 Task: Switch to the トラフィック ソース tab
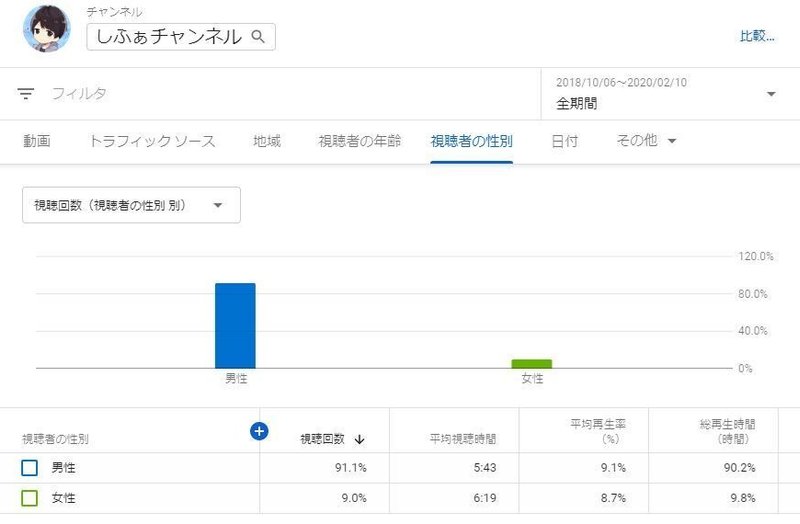pos(152,141)
